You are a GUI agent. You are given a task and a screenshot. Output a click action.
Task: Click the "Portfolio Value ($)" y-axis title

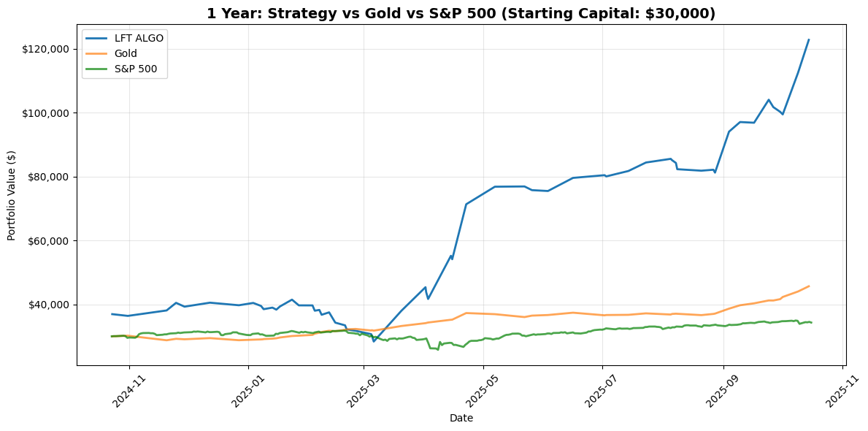12,195
